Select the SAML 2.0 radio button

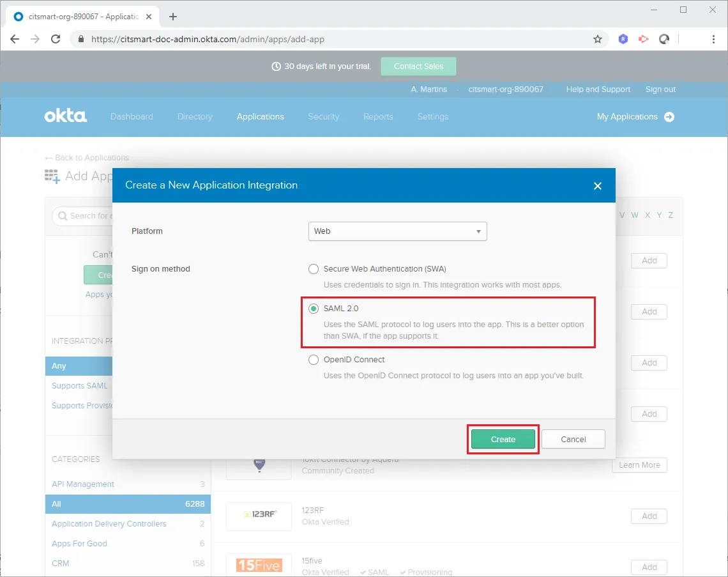(x=314, y=309)
